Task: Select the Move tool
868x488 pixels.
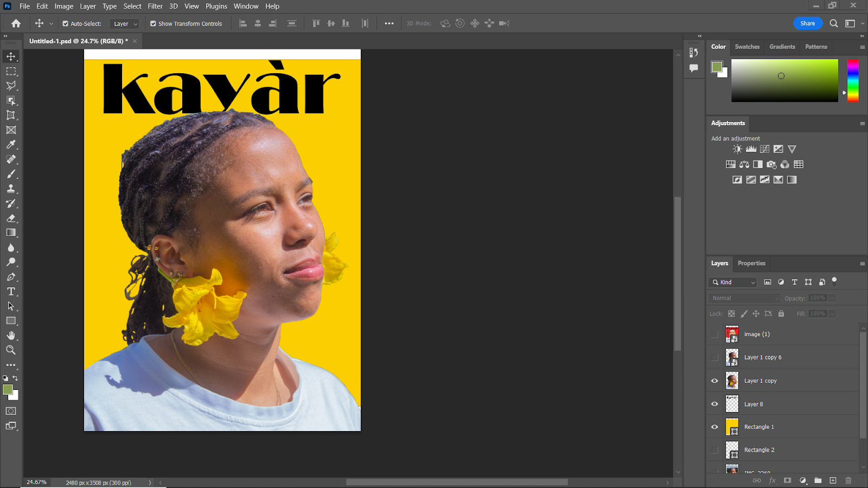Action: 11,56
